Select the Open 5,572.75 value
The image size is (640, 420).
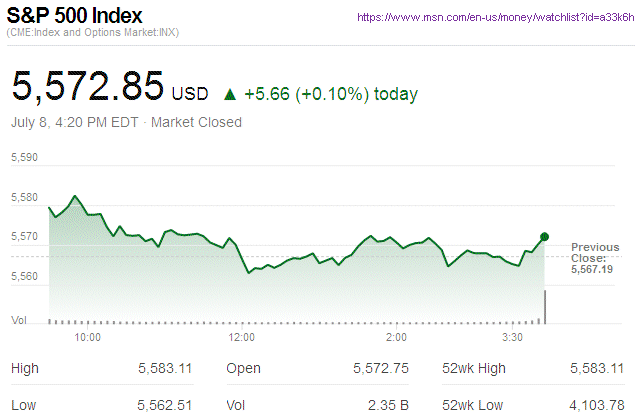point(381,369)
